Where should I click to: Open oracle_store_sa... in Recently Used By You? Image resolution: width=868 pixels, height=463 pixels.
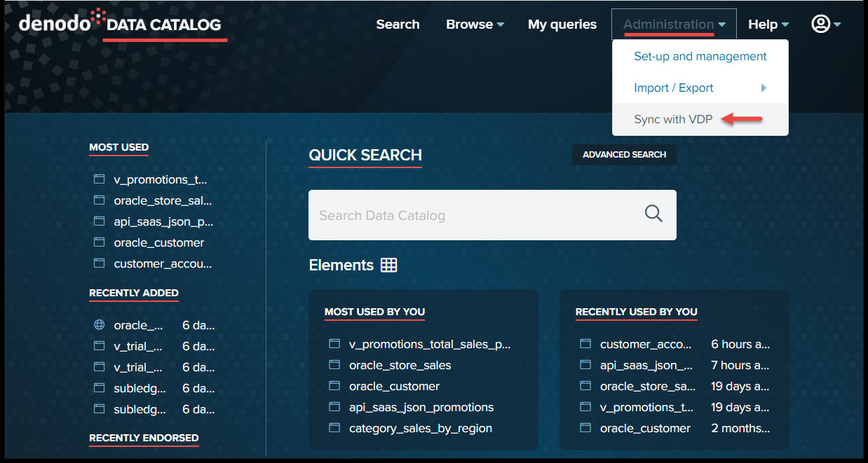click(648, 386)
